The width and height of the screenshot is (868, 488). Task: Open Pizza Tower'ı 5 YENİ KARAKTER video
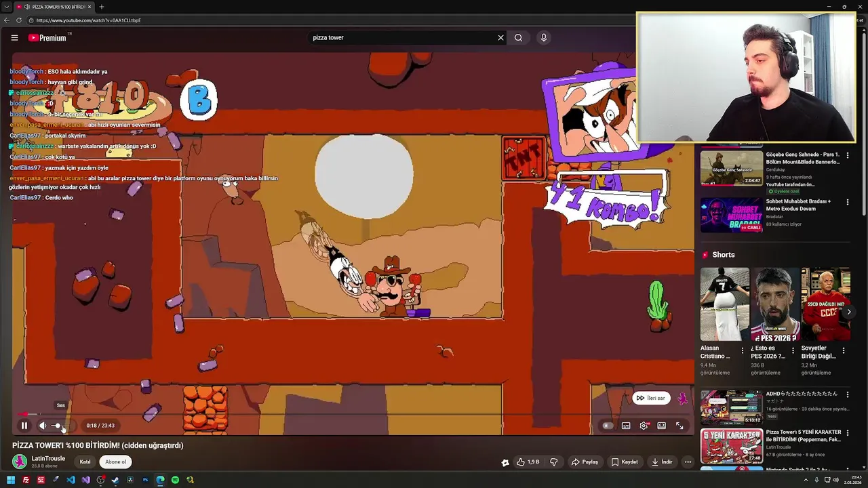[732, 446]
